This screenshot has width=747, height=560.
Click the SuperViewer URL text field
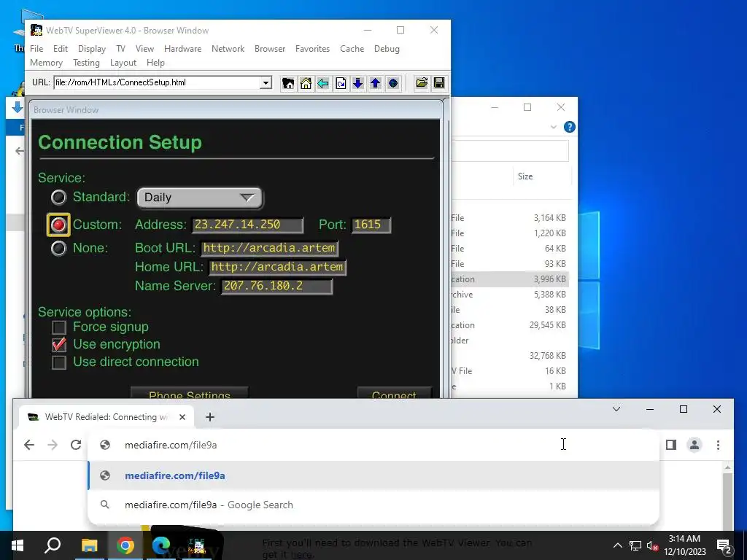tap(158, 83)
